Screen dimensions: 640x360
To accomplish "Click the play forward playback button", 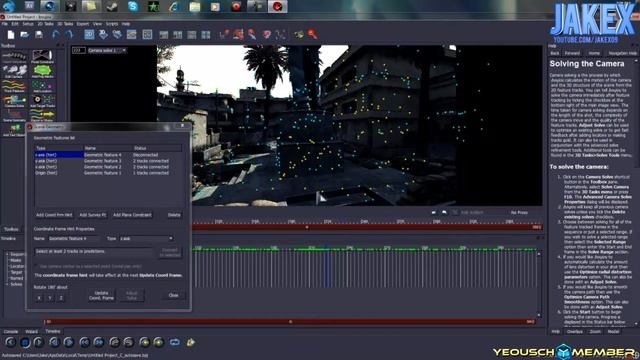I will point(38,342).
